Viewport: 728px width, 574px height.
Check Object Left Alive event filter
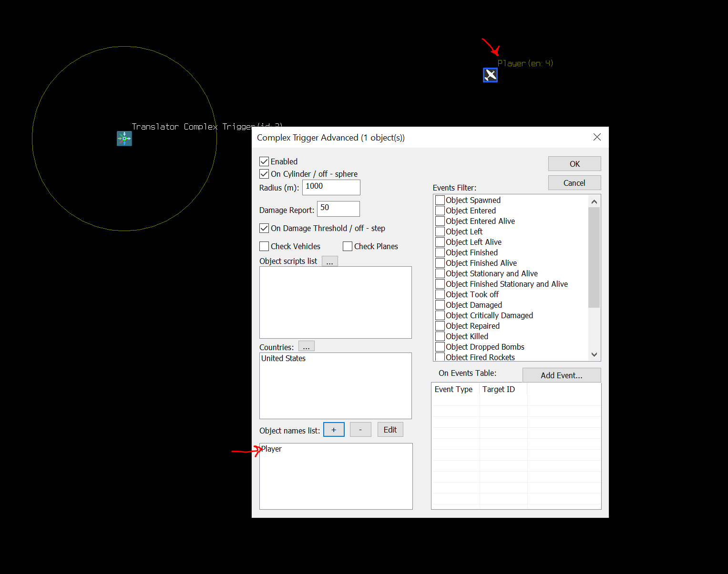[x=440, y=242]
